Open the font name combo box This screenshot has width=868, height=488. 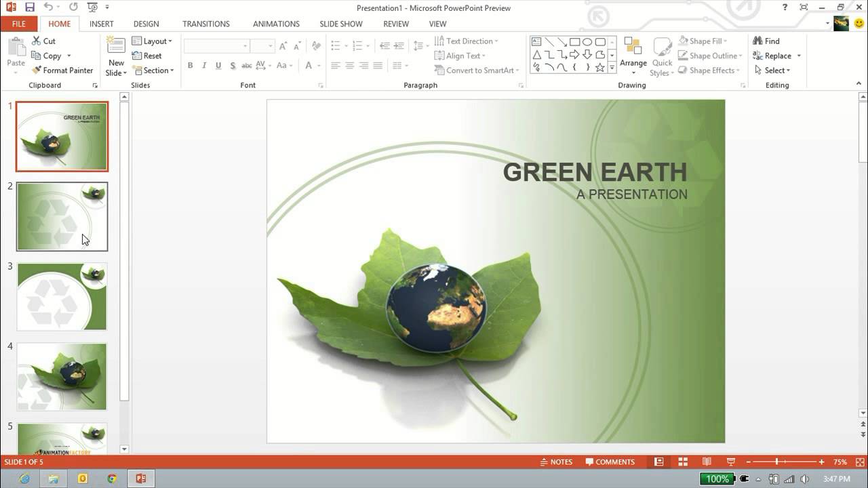tap(216, 45)
